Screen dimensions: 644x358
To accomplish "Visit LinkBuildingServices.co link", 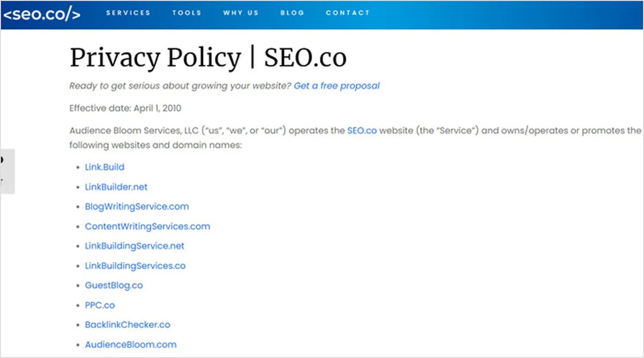I will [135, 266].
